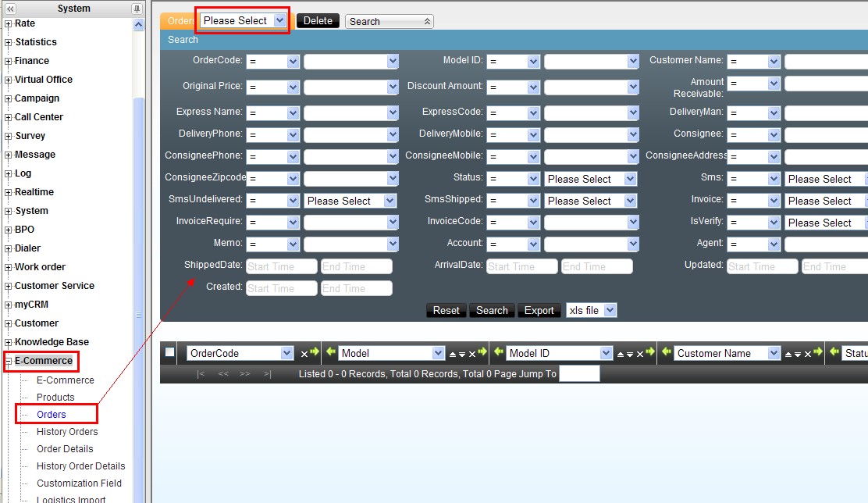Open the Orders 'Please Select' dropdown

coord(244,21)
